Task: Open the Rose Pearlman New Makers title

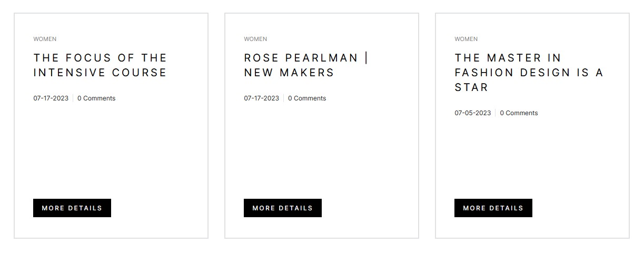Action: (x=306, y=65)
